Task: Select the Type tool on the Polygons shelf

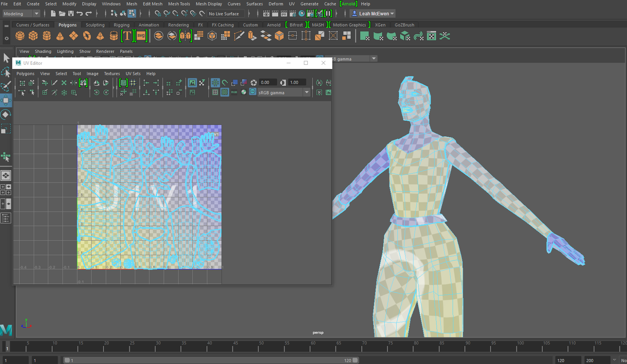Action: [x=127, y=36]
